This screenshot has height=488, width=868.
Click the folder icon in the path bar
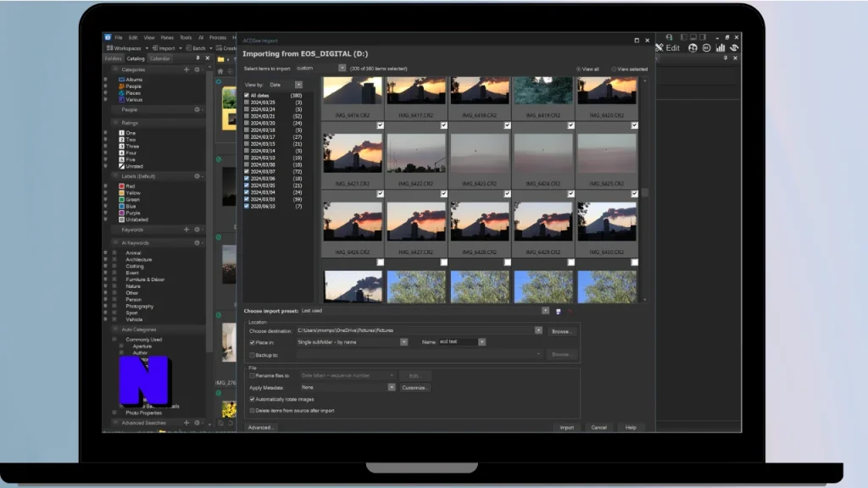[221, 59]
